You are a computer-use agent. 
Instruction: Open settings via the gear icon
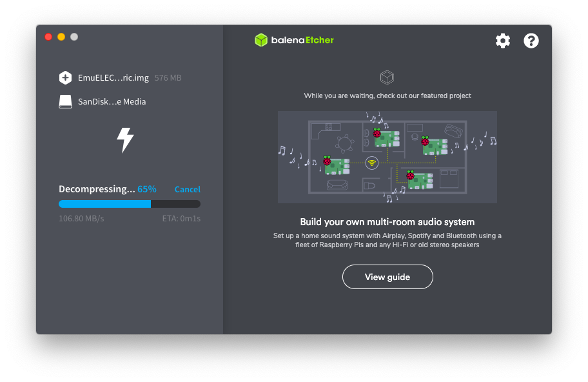(502, 41)
